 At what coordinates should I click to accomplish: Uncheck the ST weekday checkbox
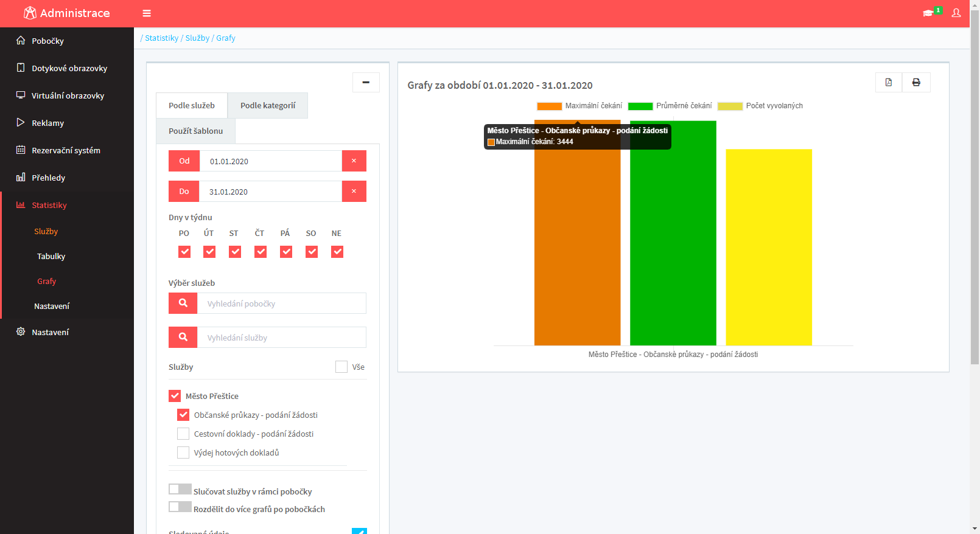[235, 252]
